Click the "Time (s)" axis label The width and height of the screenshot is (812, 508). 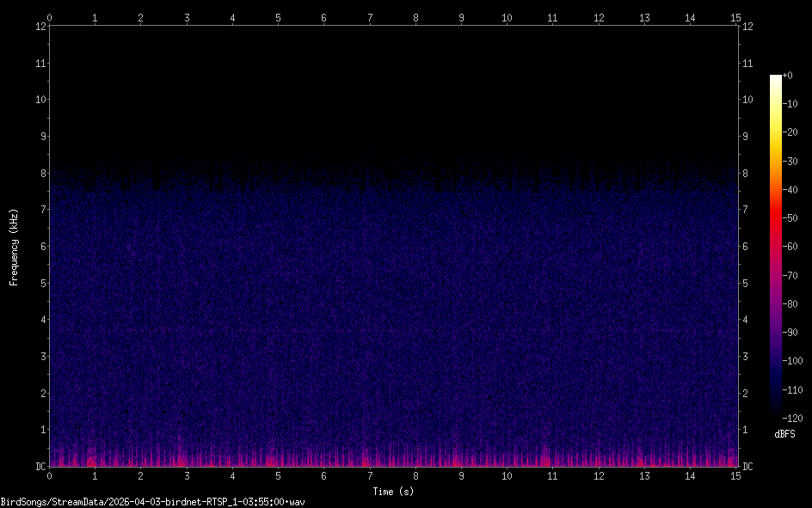[392, 492]
